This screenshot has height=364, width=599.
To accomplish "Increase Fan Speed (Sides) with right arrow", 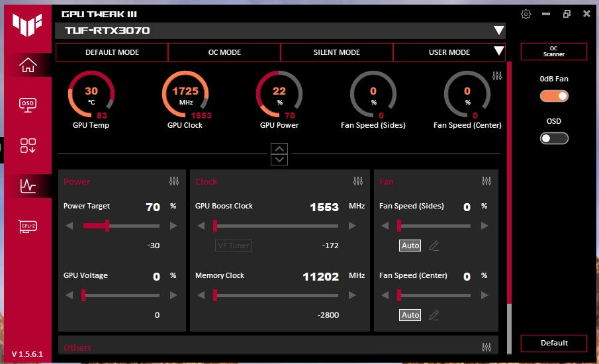I will pyautogui.click(x=484, y=226).
